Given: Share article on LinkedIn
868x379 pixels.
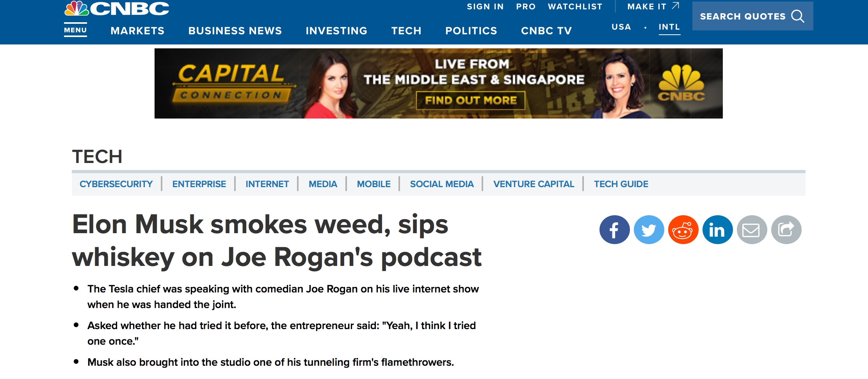Looking at the screenshot, I should coord(717,230).
